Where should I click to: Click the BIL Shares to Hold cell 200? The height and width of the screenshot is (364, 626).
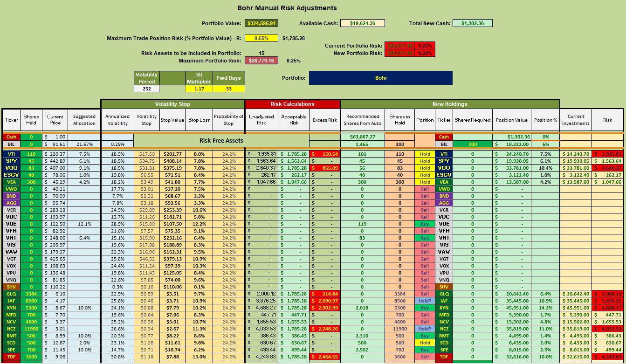click(399, 144)
